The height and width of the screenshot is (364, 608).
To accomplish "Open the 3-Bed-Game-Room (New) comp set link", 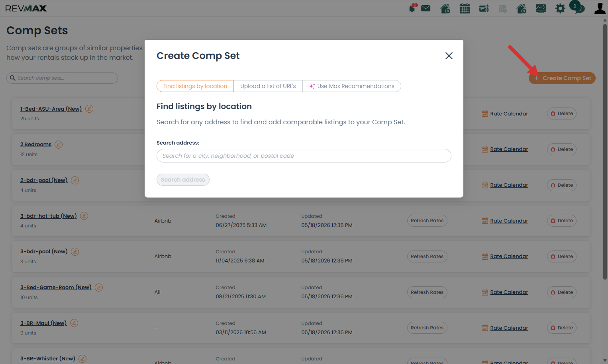I will coord(56,287).
